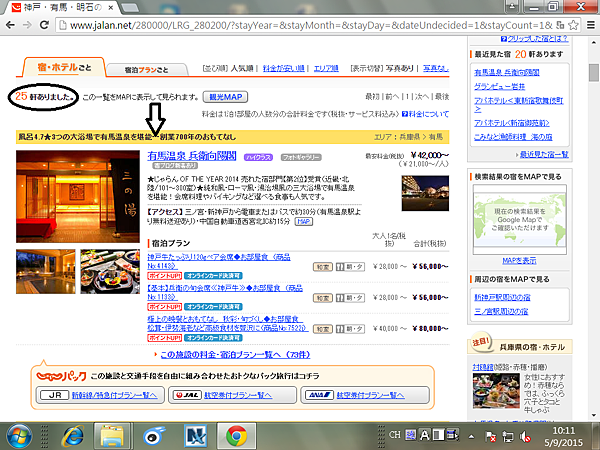Open the N application taskbar icon
The height and width of the screenshot is (450, 600).
coord(195,436)
